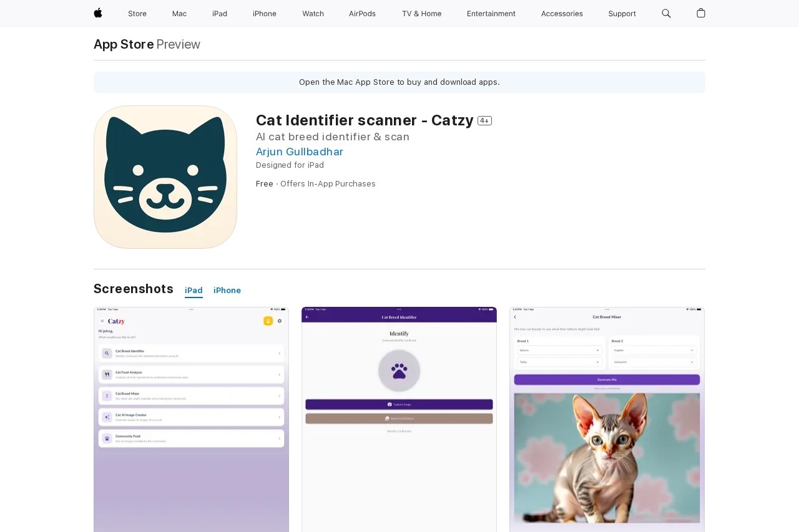This screenshot has width=799, height=532.
Task: Open the iPad nav menu item
Action: click(220, 14)
